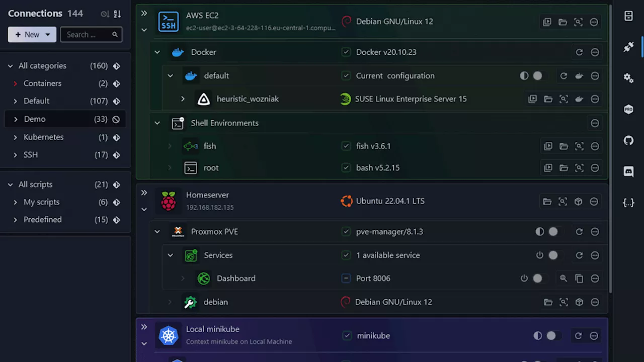Refresh Proxmox PVE entry
This screenshot has width=644, height=362.
pyautogui.click(x=579, y=232)
